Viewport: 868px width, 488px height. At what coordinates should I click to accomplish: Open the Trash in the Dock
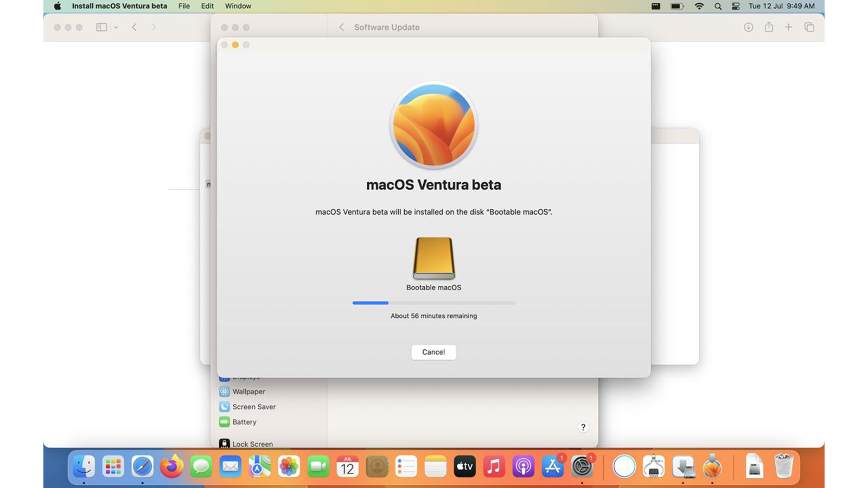pos(784,466)
